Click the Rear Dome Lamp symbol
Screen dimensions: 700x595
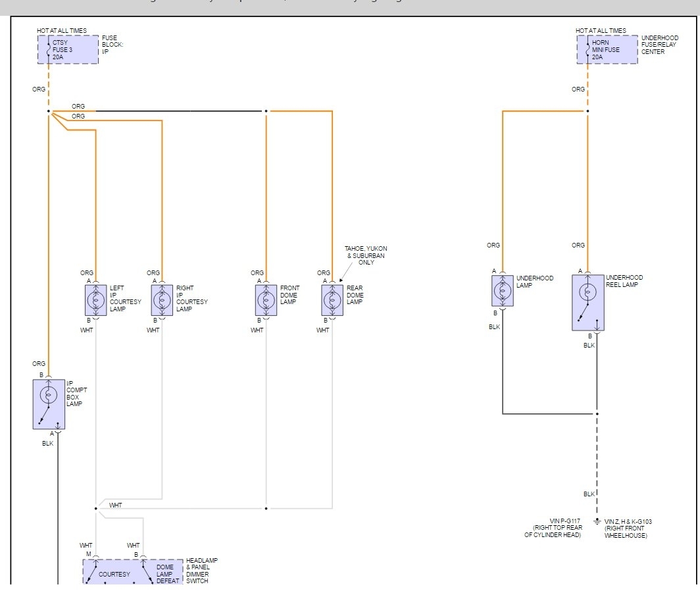point(332,300)
